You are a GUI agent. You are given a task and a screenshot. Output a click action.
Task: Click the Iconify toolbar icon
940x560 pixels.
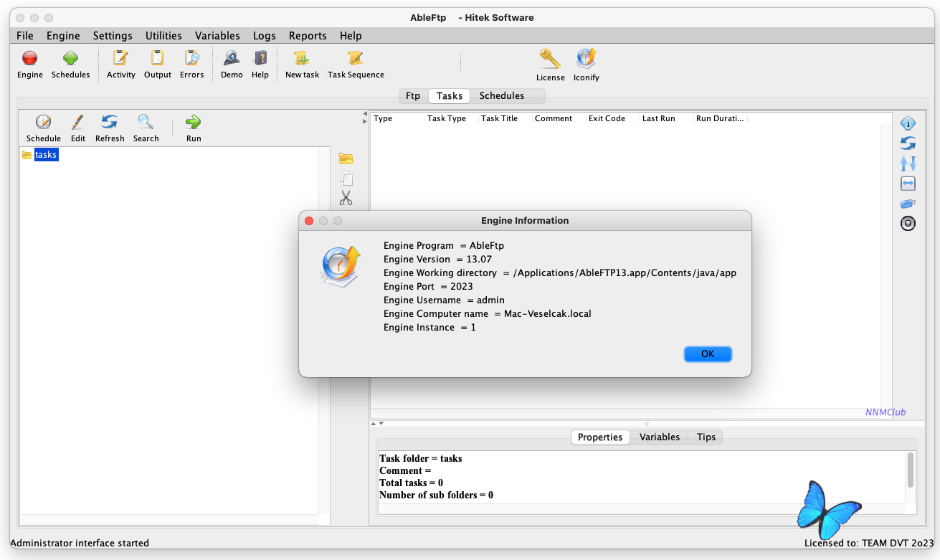586,59
